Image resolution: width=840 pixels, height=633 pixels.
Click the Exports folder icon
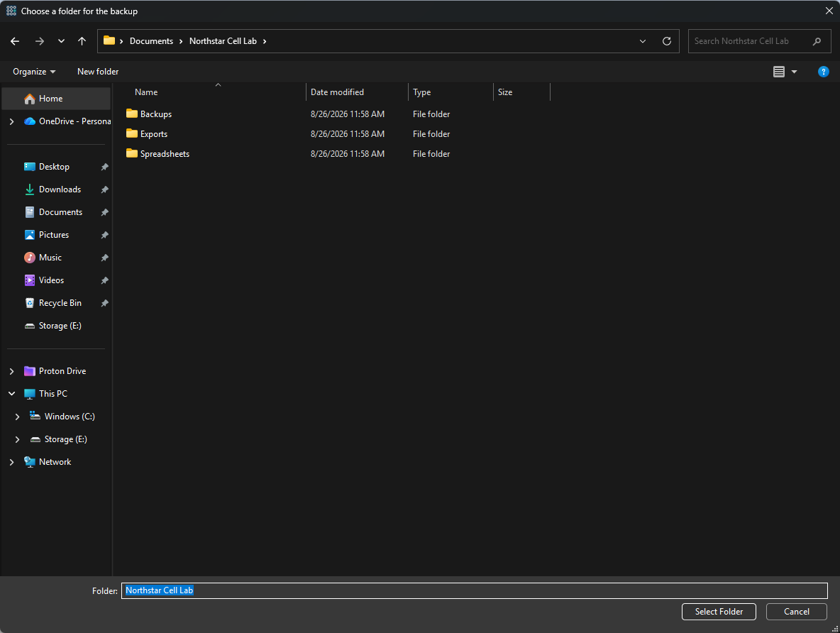pos(132,133)
